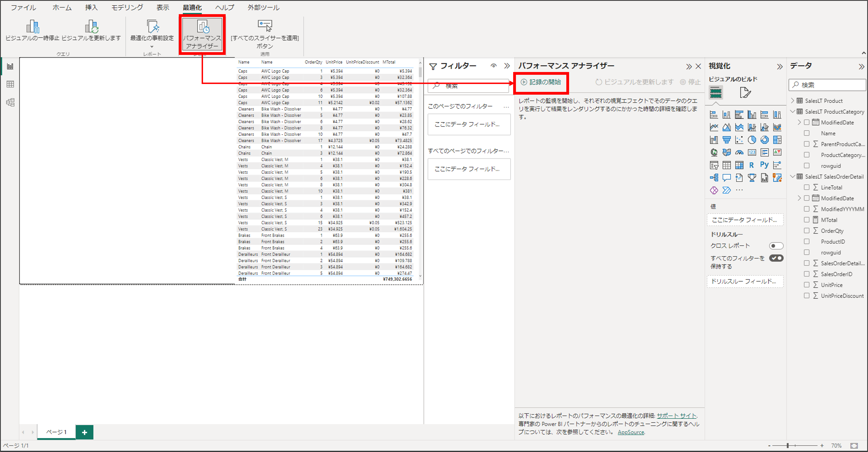Switch to Report view in left sidebar
Screen dimensions: 868x452
[x=10, y=66]
